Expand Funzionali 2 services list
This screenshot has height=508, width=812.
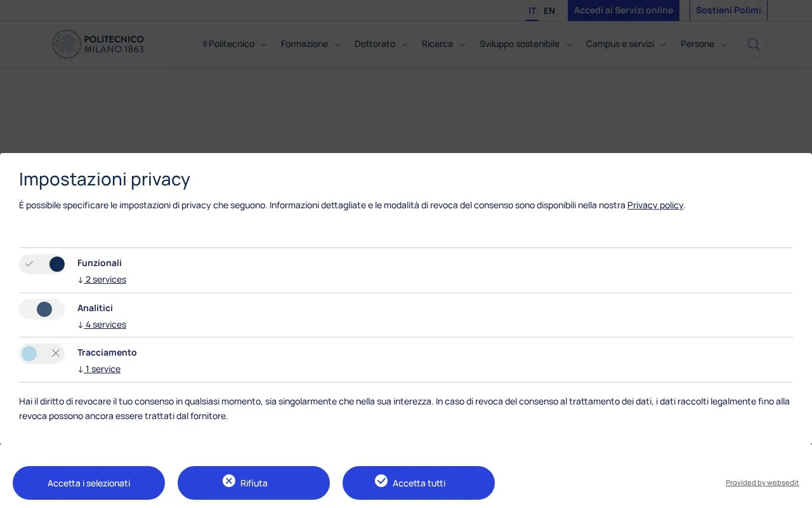(x=102, y=279)
